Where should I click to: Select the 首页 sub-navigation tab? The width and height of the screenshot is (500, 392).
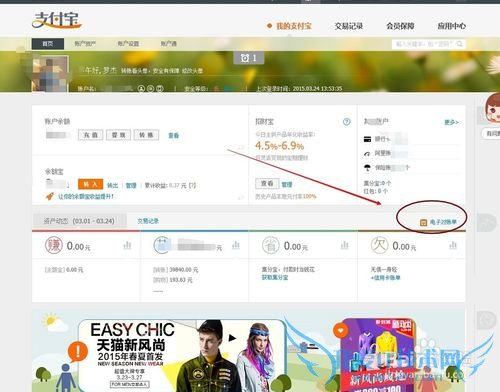tap(48, 44)
